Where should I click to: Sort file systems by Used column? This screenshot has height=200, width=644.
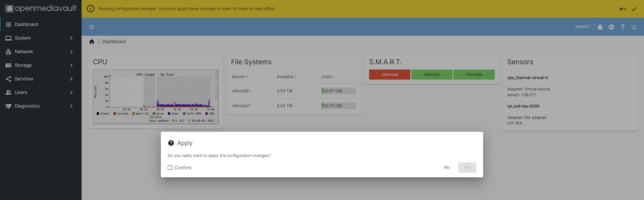click(x=328, y=77)
